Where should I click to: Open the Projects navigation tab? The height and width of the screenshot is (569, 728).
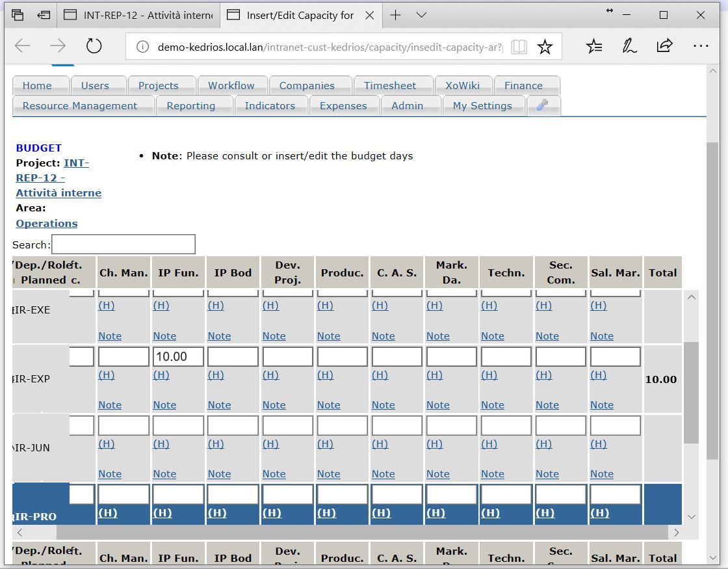coord(159,85)
